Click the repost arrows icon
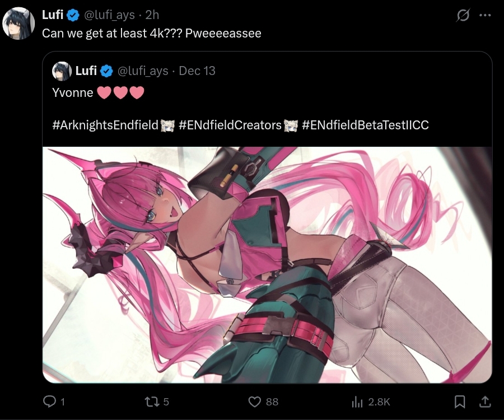Image resolution: width=504 pixels, height=420 pixels. [151, 402]
